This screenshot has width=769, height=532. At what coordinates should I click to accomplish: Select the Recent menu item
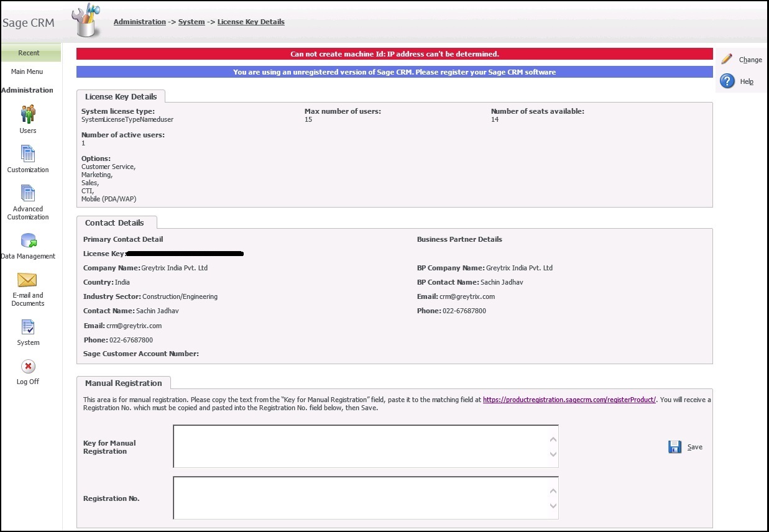[x=30, y=53]
